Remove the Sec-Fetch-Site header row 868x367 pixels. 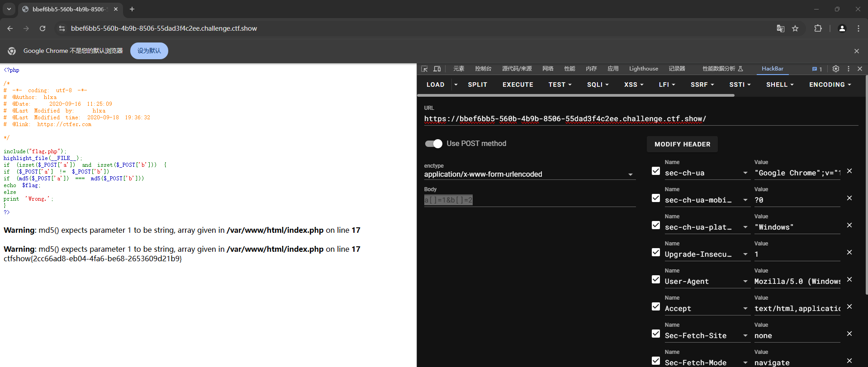[x=849, y=334]
